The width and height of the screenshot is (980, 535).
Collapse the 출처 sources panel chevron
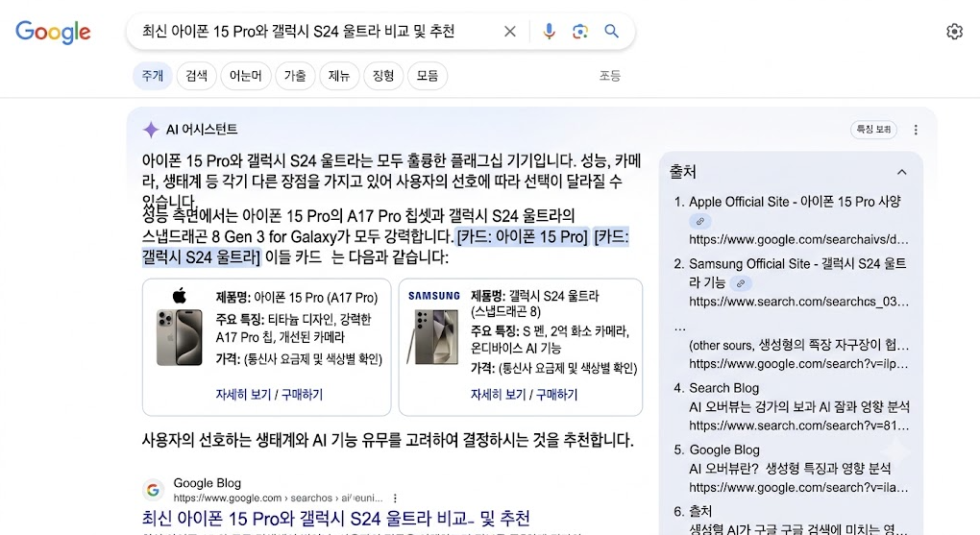point(902,172)
